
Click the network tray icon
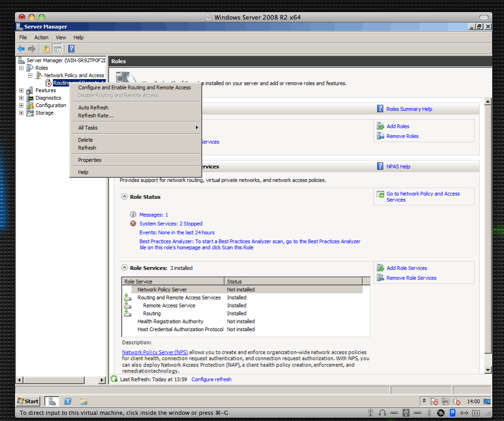click(446, 401)
